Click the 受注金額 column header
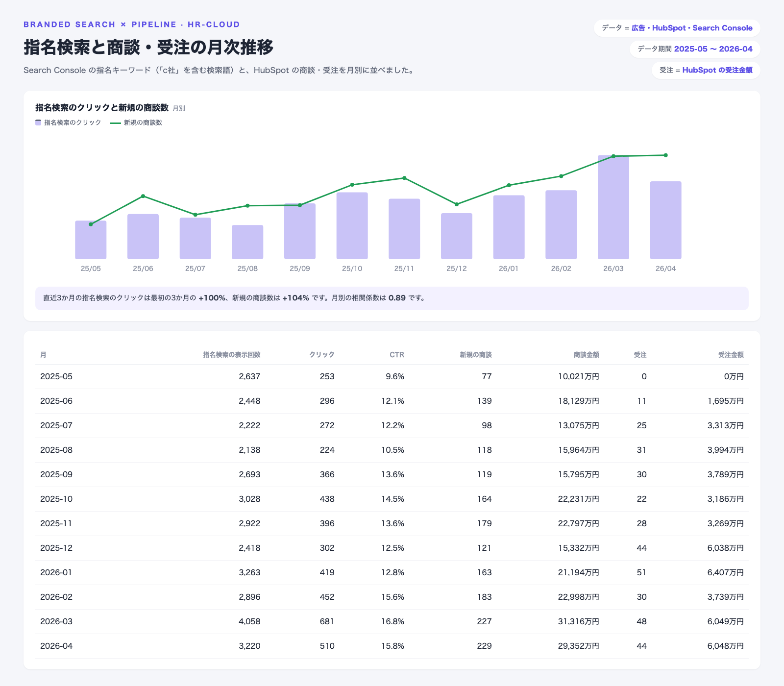 (x=731, y=355)
